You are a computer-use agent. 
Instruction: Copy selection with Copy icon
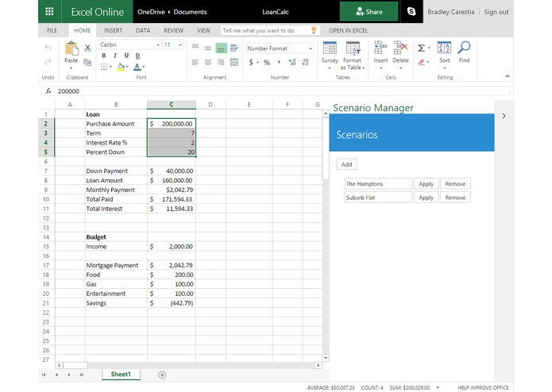(x=87, y=62)
